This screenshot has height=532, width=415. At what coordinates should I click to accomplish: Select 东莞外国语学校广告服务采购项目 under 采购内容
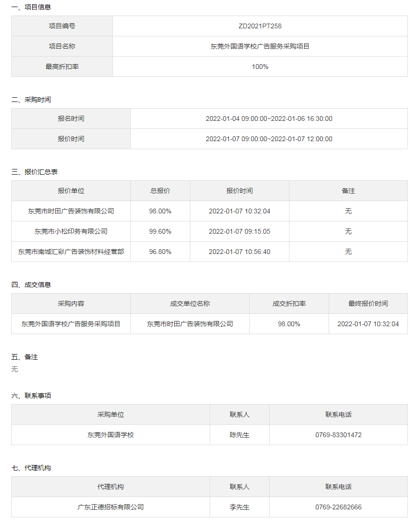coord(71,324)
